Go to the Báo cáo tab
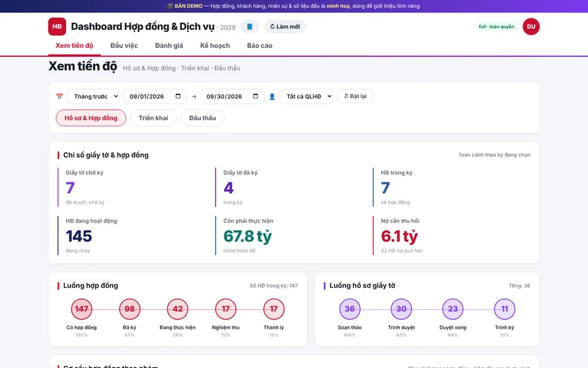This screenshot has height=368, width=588. click(x=260, y=46)
